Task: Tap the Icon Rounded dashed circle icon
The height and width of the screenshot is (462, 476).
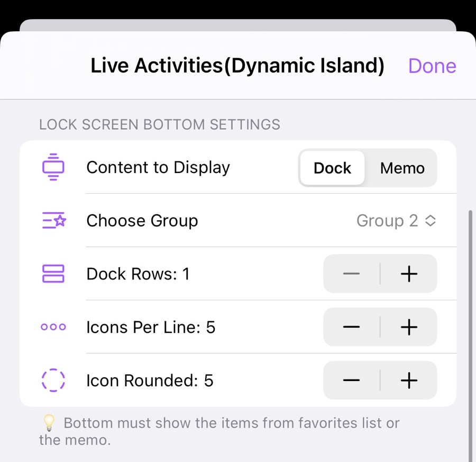Action: [53, 381]
